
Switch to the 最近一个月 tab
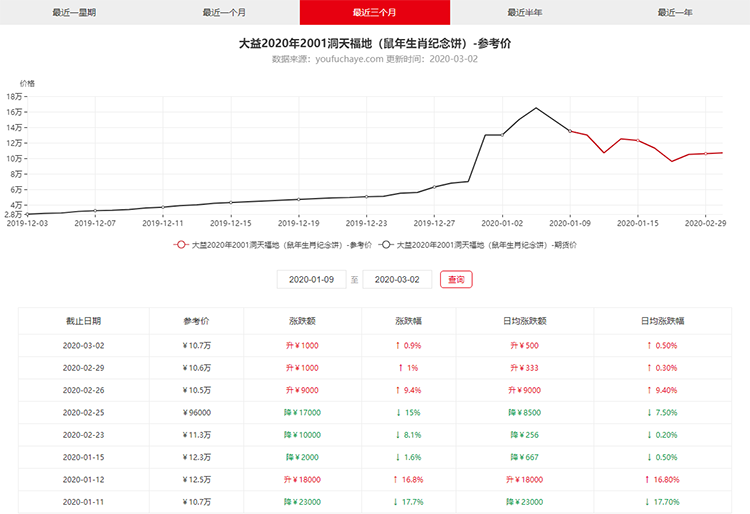point(224,12)
